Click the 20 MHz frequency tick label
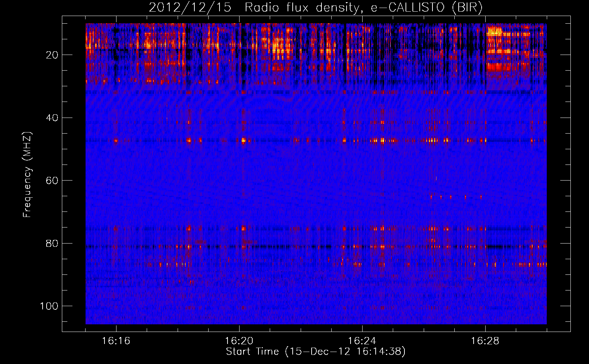 [52, 55]
